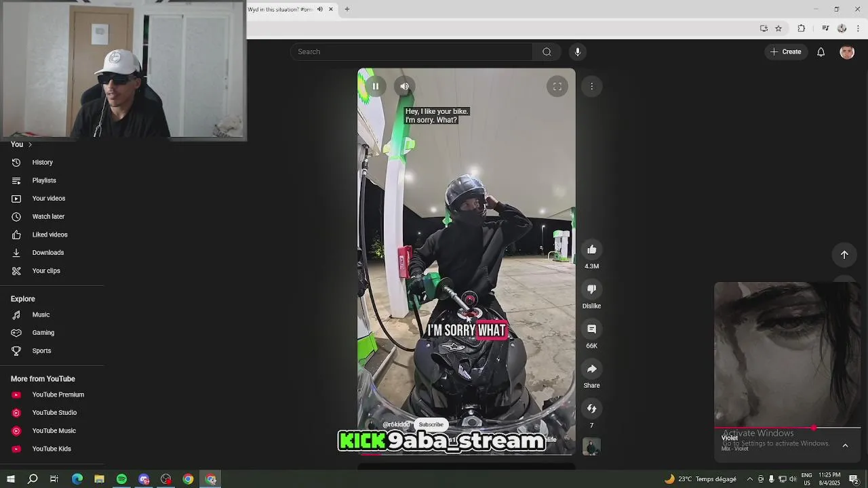The height and width of the screenshot is (488, 868).
Task: Go to previous Short with up arrow
Action: click(844, 255)
